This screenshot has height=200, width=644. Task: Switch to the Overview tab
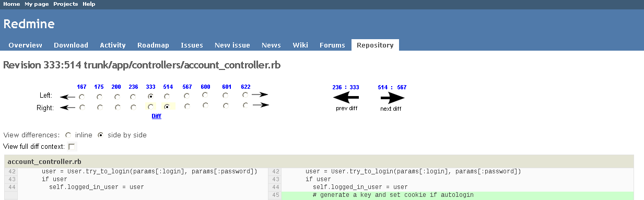[25, 45]
